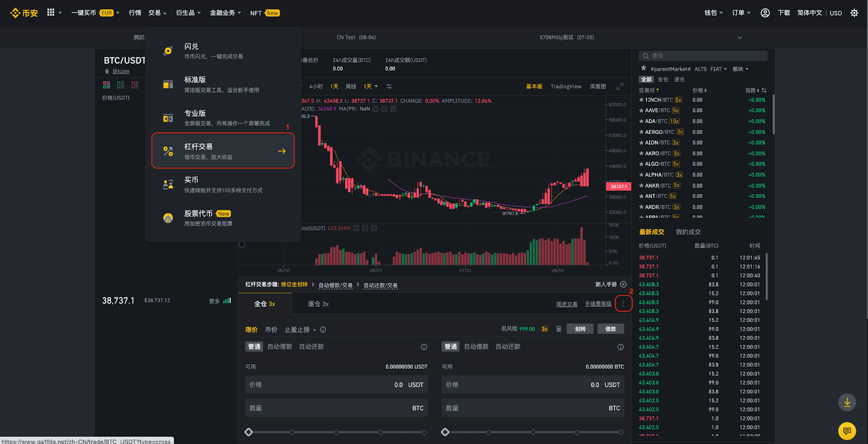This screenshot has height=444, width=868.
Task: Click the depth bars icon beside 更多
Action: coord(227,300)
